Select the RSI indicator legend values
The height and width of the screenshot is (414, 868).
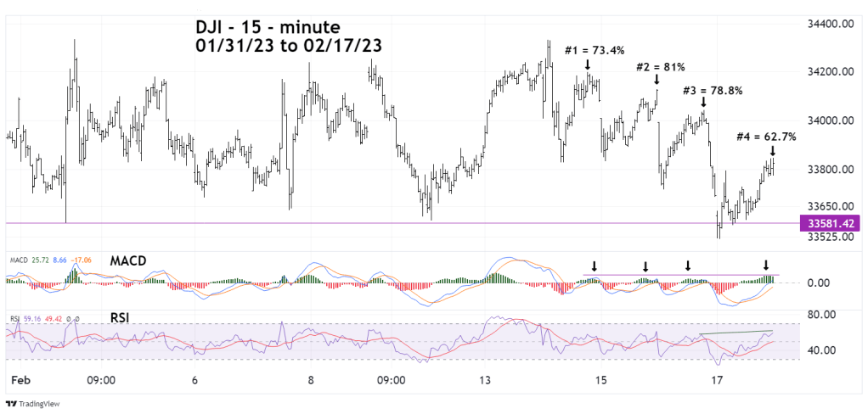[x=47, y=319]
